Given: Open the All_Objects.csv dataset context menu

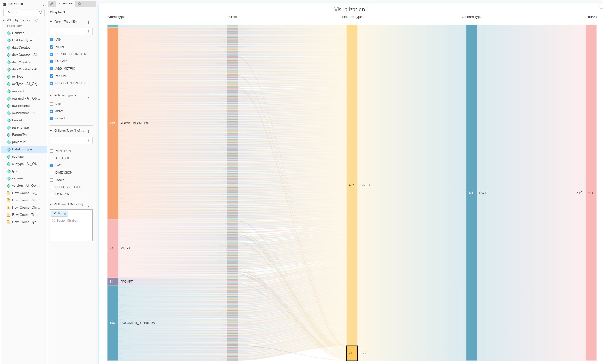Looking at the screenshot, I should pyautogui.click(x=44, y=20).
